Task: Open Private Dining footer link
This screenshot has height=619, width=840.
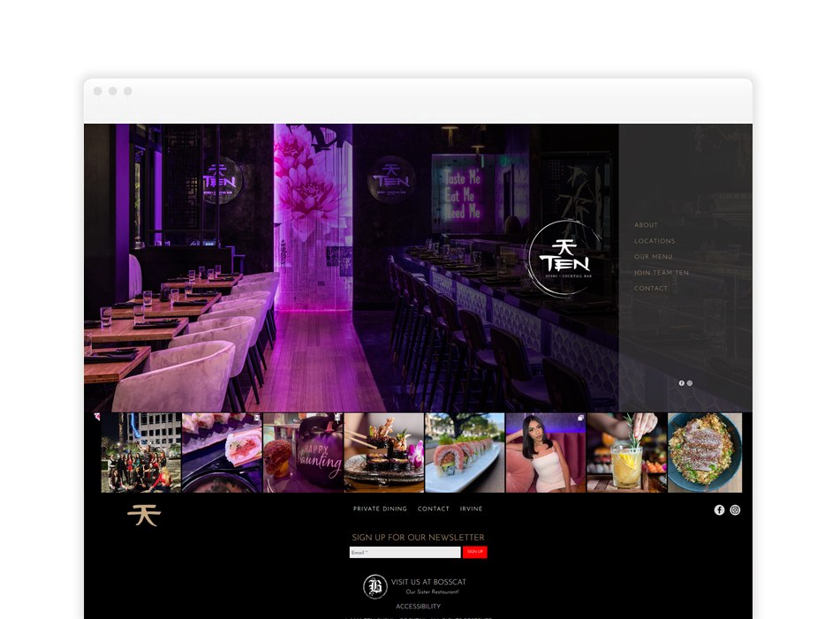Action: click(380, 509)
